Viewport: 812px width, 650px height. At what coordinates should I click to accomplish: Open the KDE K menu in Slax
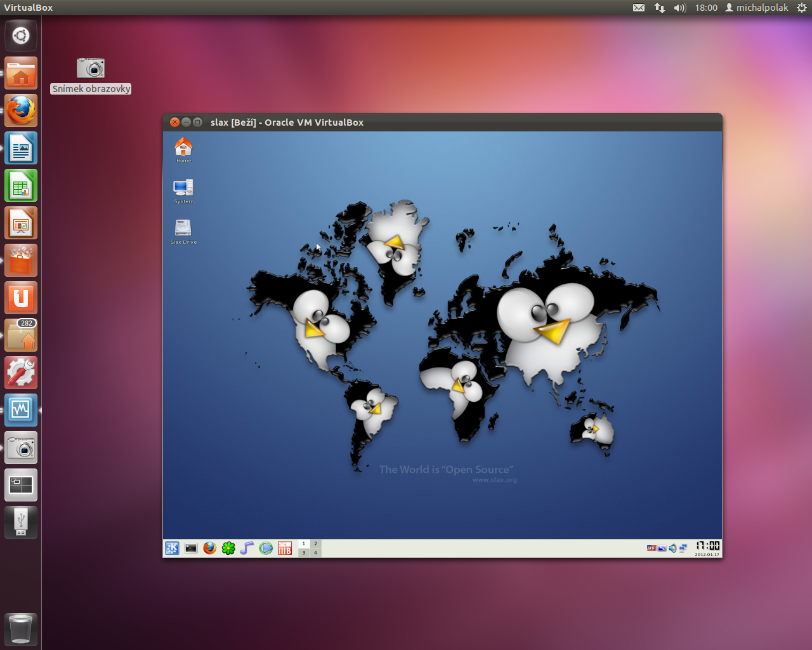(x=172, y=548)
